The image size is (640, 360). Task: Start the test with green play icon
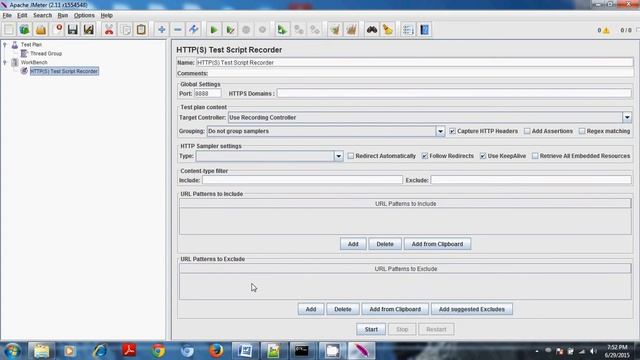213,29
